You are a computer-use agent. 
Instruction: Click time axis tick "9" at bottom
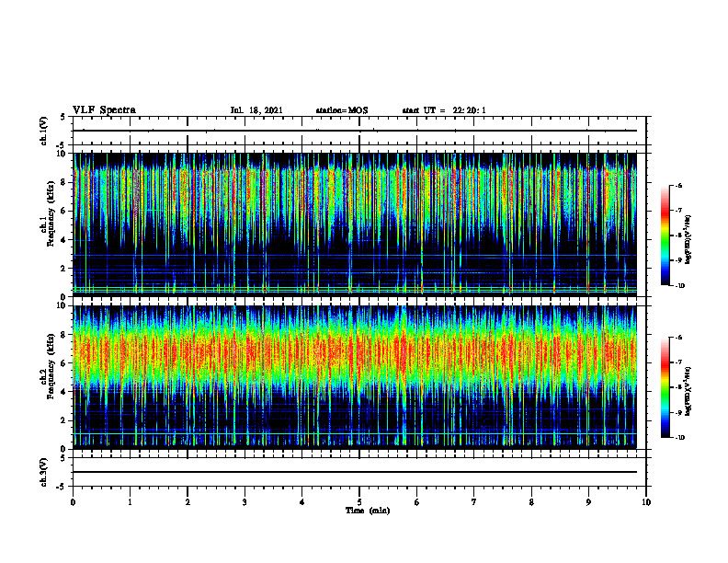click(588, 502)
